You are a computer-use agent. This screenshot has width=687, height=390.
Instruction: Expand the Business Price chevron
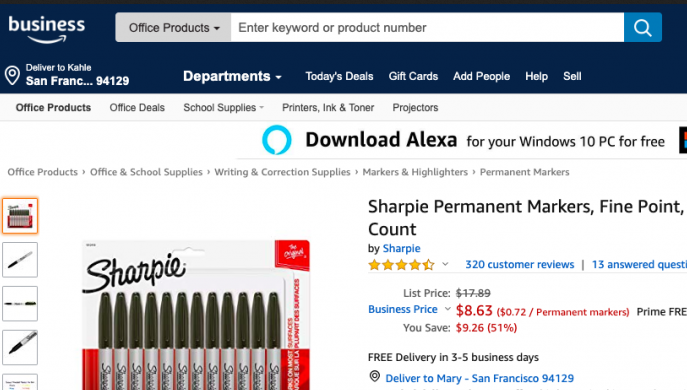pos(447,309)
